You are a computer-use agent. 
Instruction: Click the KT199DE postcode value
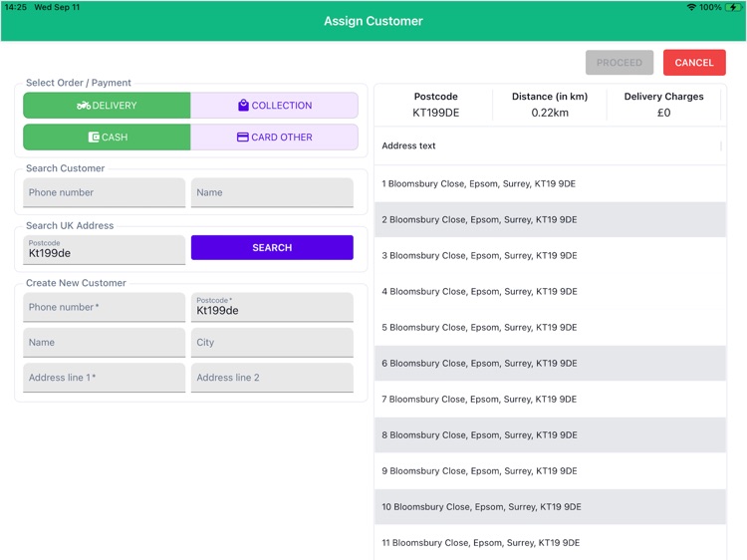pyautogui.click(x=435, y=113)
